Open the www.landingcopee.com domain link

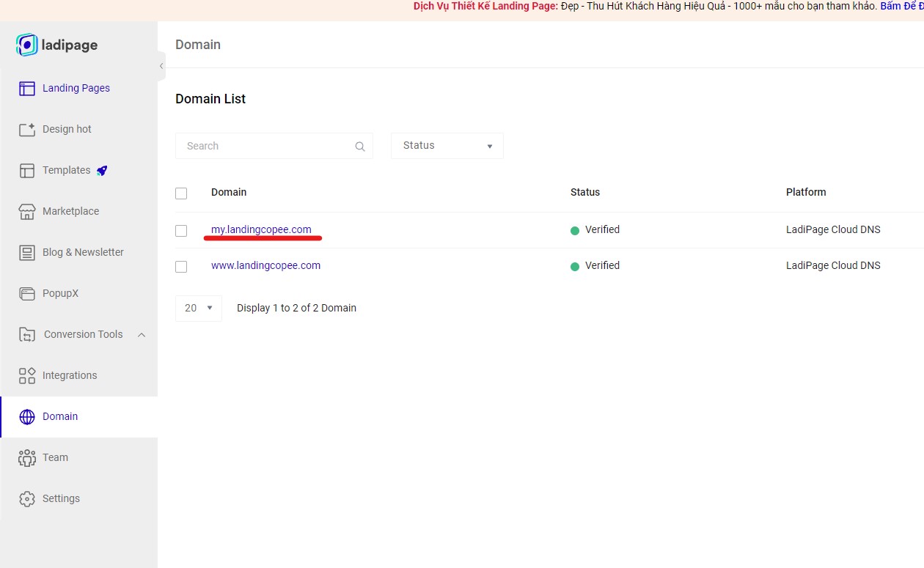pos(265,265)
